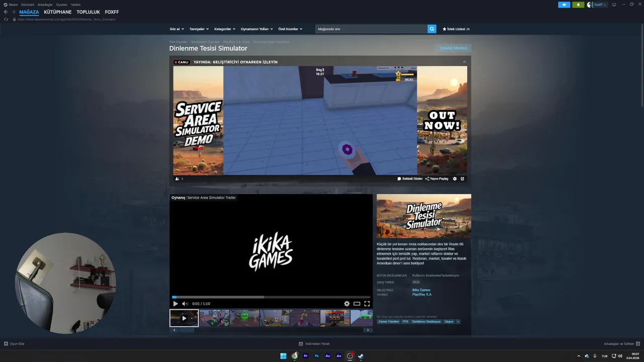Select the thumbnail with green shelf
The image size is (644, 362).
[x=245, y=318]
